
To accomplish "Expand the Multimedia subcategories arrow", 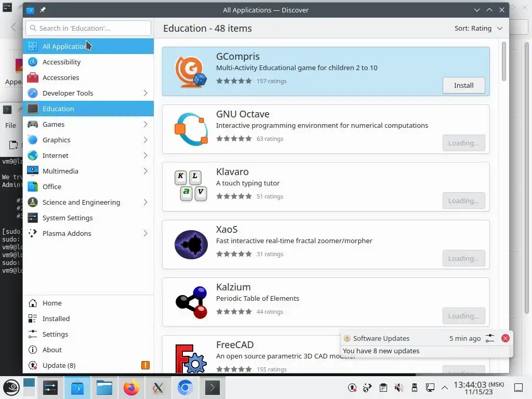I will (145, 171).
